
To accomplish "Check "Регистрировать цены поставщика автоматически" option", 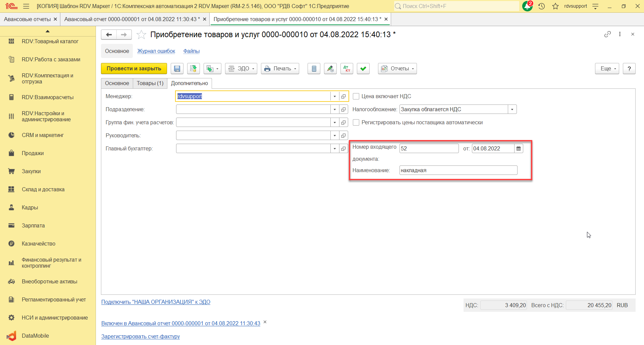I will (356, 123).
